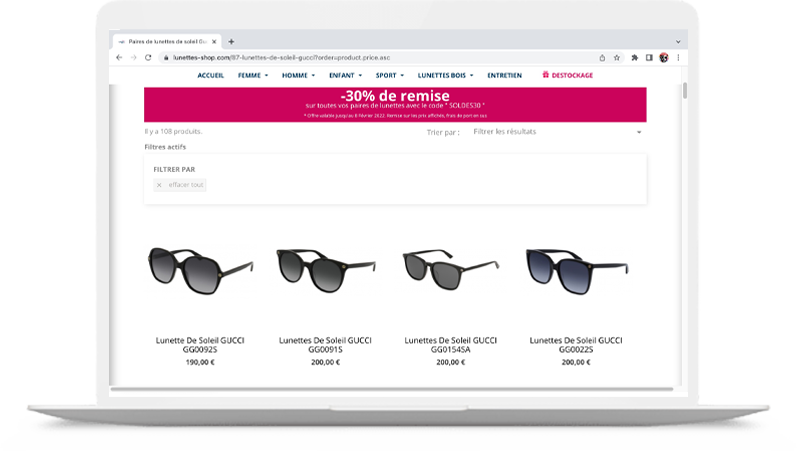
Task: Click the X icon on effacer tout
Action: (x=159, y=185)
